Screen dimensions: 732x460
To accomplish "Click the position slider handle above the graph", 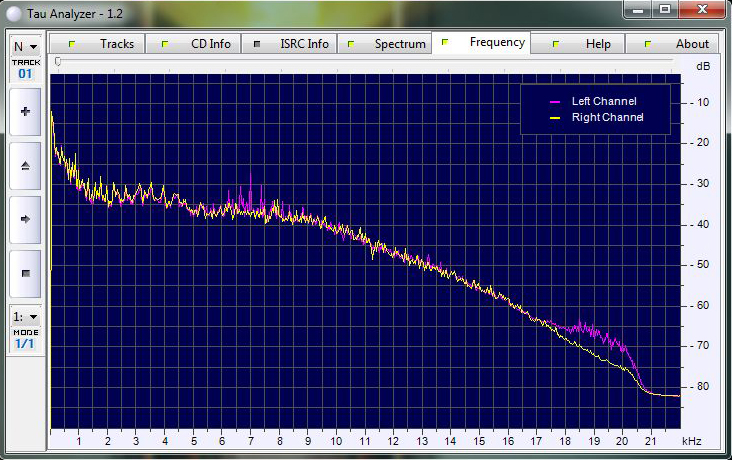I will coord(58,62).
